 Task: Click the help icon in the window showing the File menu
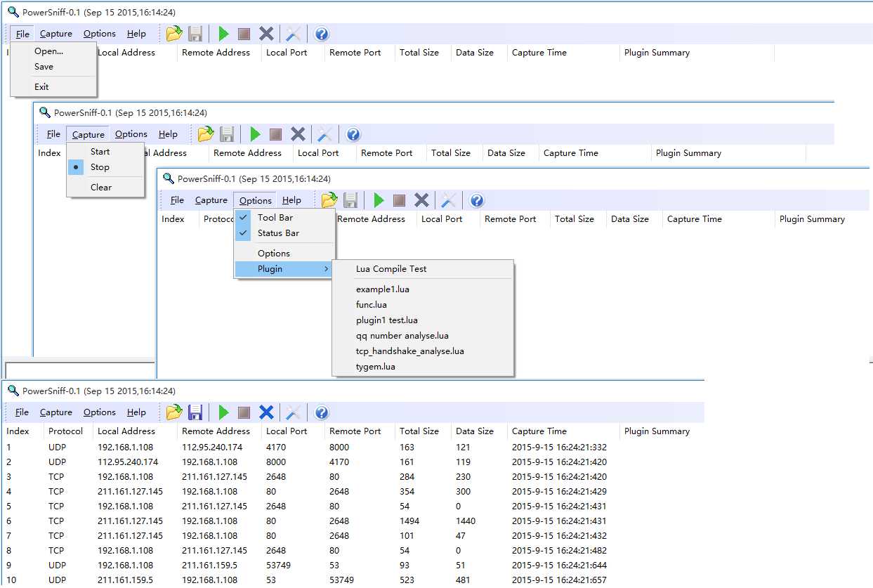click(322, 34)
